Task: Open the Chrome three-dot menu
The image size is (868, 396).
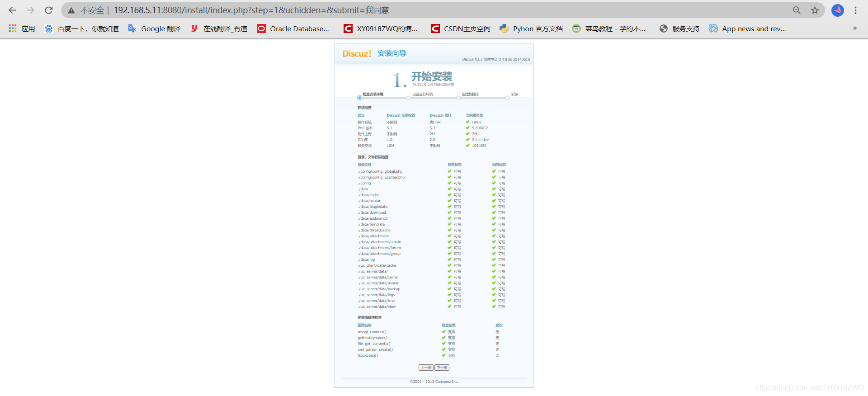Action: coord(855,10)
